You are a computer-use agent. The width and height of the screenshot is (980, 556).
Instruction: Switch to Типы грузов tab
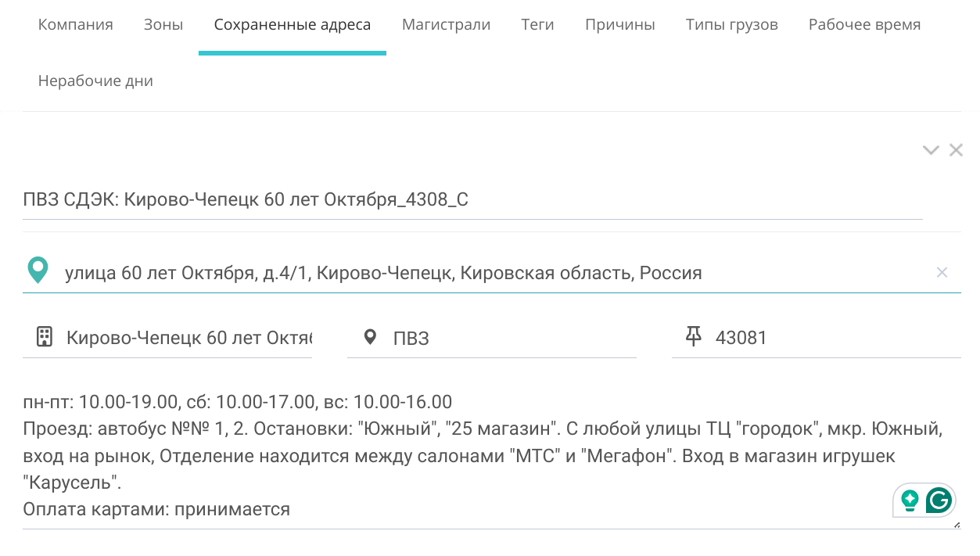point(732,25)
